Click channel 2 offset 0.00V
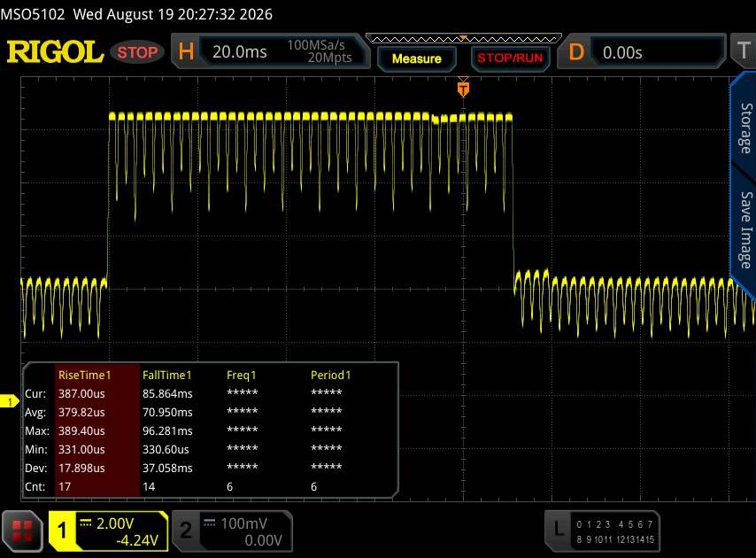Screen dimensions: 756x558 263,540
